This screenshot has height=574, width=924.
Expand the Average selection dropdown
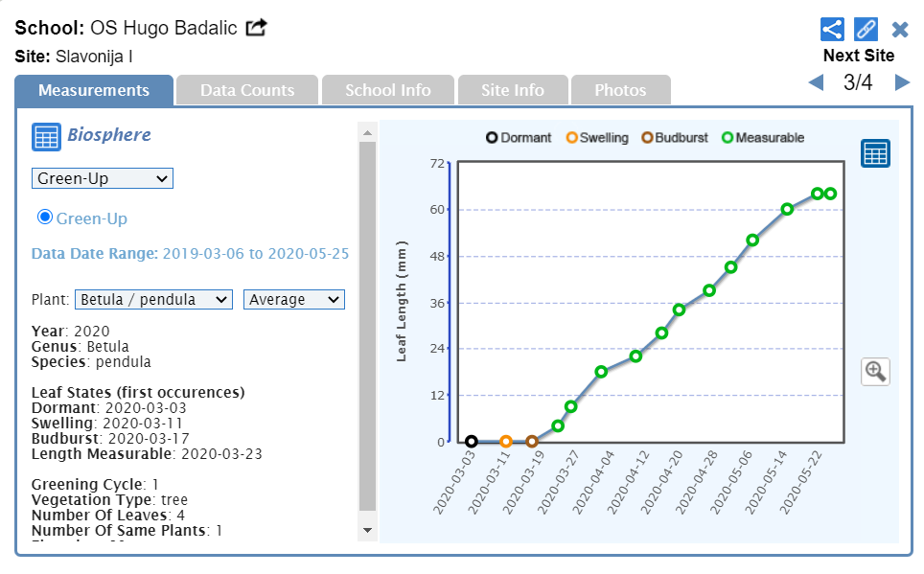click(x=294, y=300)
